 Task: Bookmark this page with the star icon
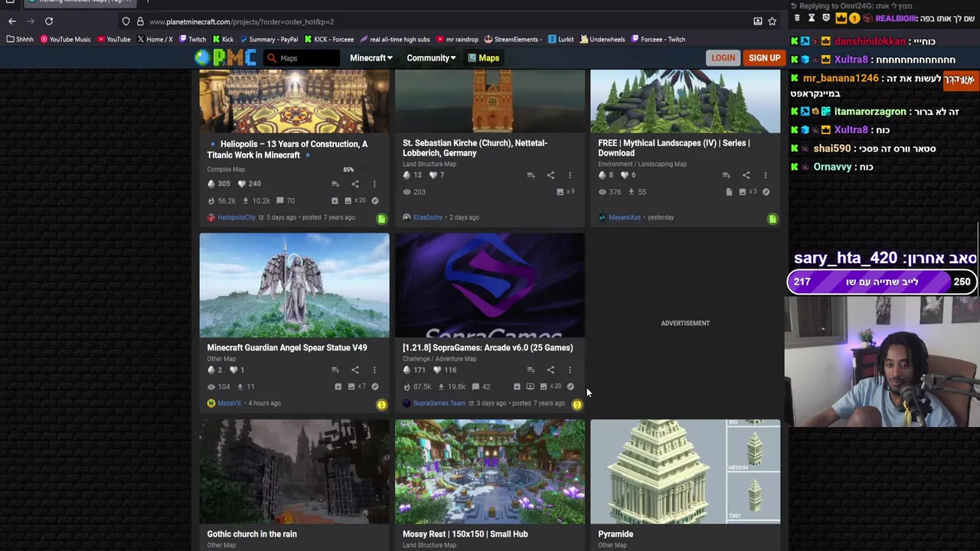pyautogui.click(x=773, y=21)
